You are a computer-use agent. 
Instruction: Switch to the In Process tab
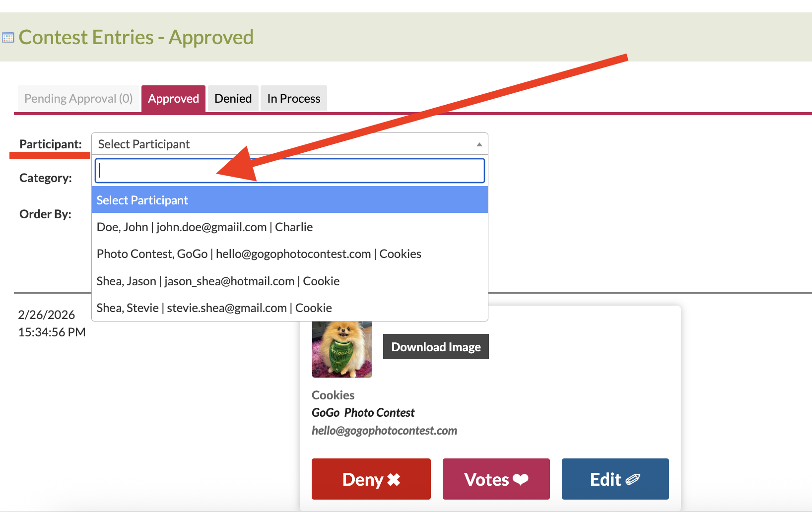point(294,99)
